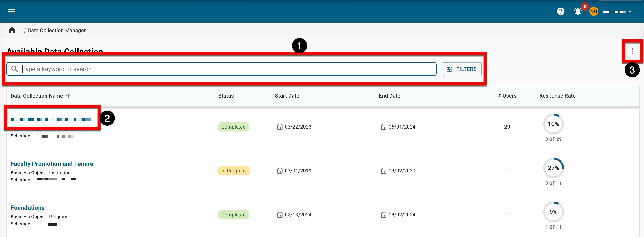Go to home via house icon
This screenshot has width=644, height=237.
click(12, 30)
